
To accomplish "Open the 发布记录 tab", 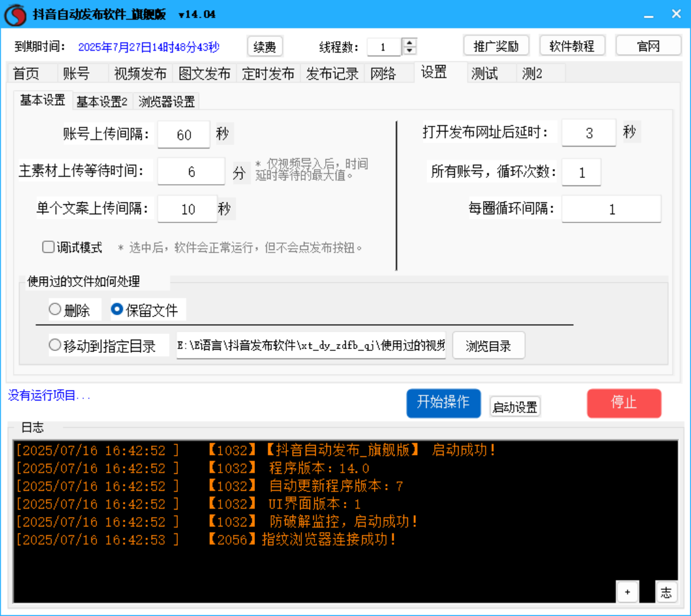I will tap(332, 73).
